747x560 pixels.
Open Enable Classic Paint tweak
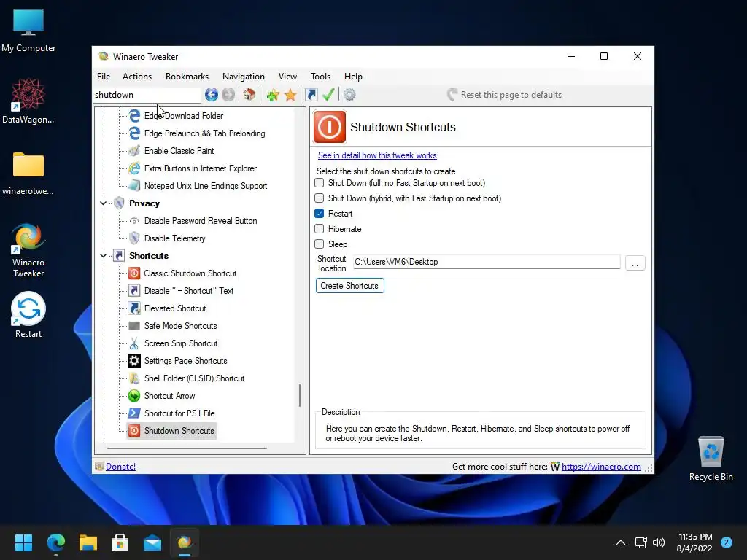(x=179, y=151)
